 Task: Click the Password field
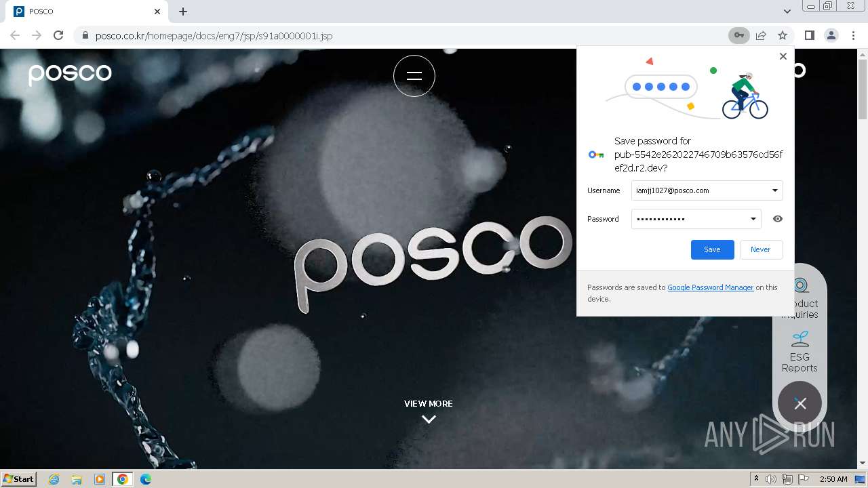pyautogui.click(x=696, y=219)
